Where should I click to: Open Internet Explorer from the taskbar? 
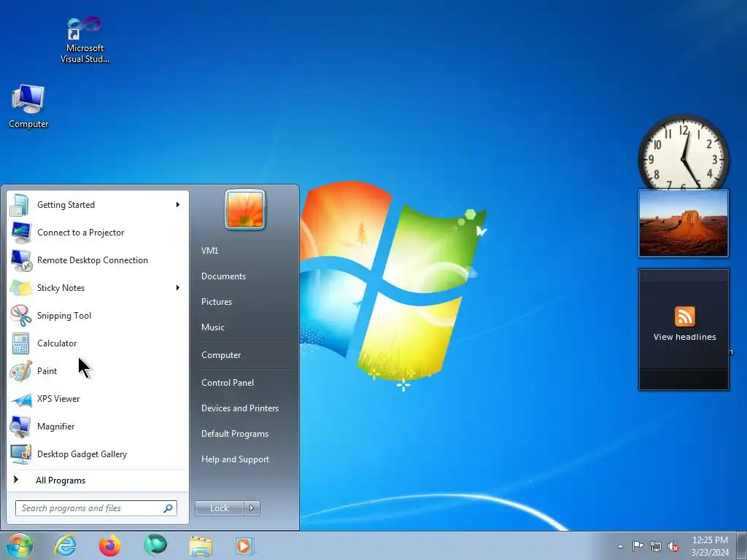click(65, 545)
